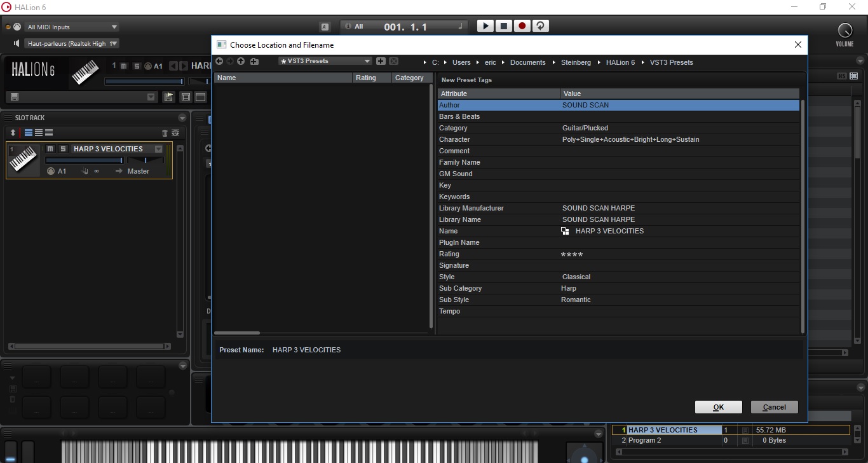Viewport: 868px width, 463px height.
Task: Collapse the Slot Rack panel via its arrow
Action: [x=182, y=118]
